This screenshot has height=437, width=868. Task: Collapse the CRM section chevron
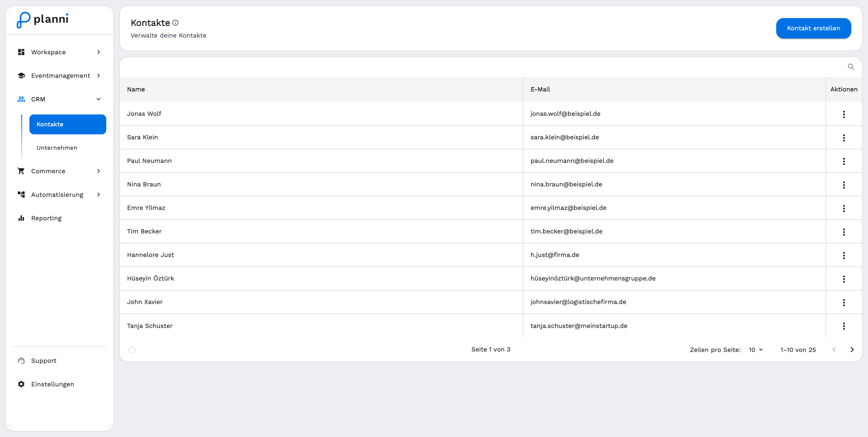pyautogui.click(x=98, y=99)
